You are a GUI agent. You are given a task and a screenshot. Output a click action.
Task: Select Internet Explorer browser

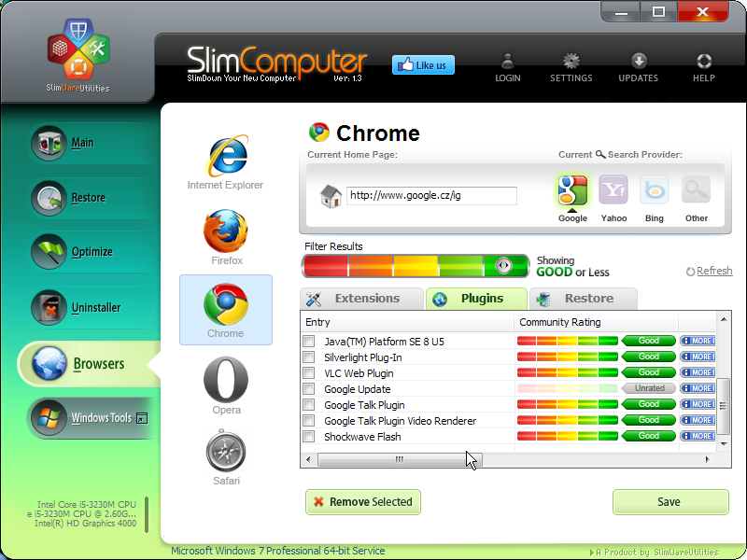point(226,162)
